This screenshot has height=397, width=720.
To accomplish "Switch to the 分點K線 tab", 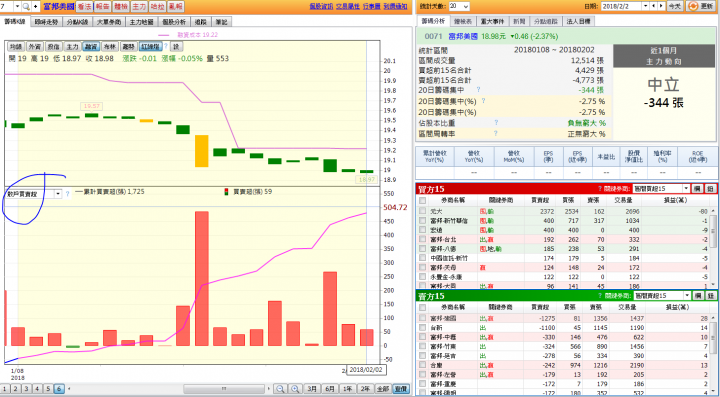I will [x=77, y=22].
